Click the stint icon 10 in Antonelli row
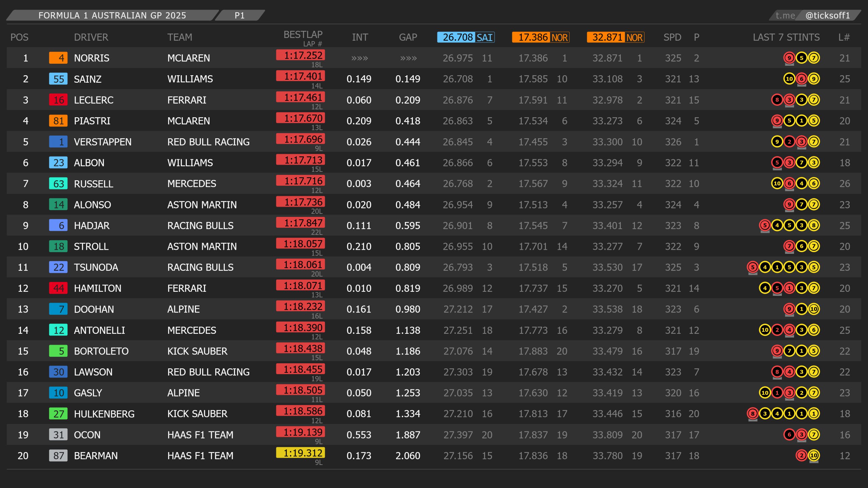Viewport: 868px width, 488px height. pos(765,330)
